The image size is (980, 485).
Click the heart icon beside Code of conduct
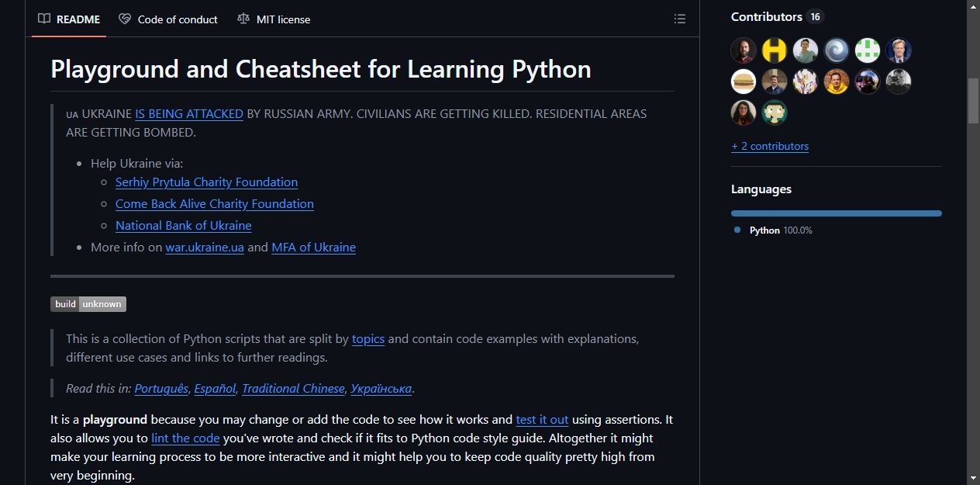click(125, 19)
